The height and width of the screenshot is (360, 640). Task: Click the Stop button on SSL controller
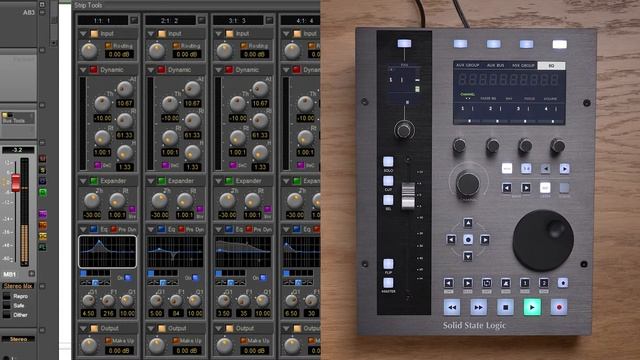(505, 307)
